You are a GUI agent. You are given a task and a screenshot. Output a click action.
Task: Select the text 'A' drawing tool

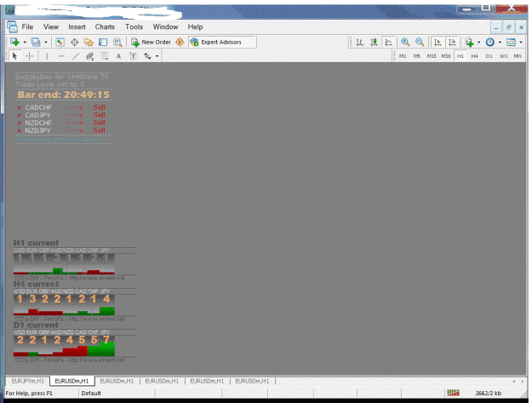point(118,56)
